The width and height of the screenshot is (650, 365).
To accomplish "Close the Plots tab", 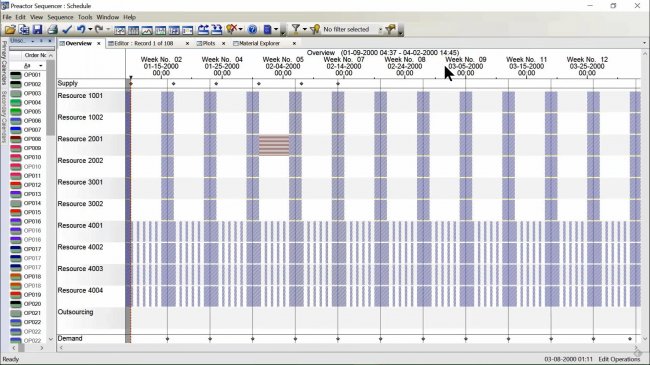I will point(223,43).
